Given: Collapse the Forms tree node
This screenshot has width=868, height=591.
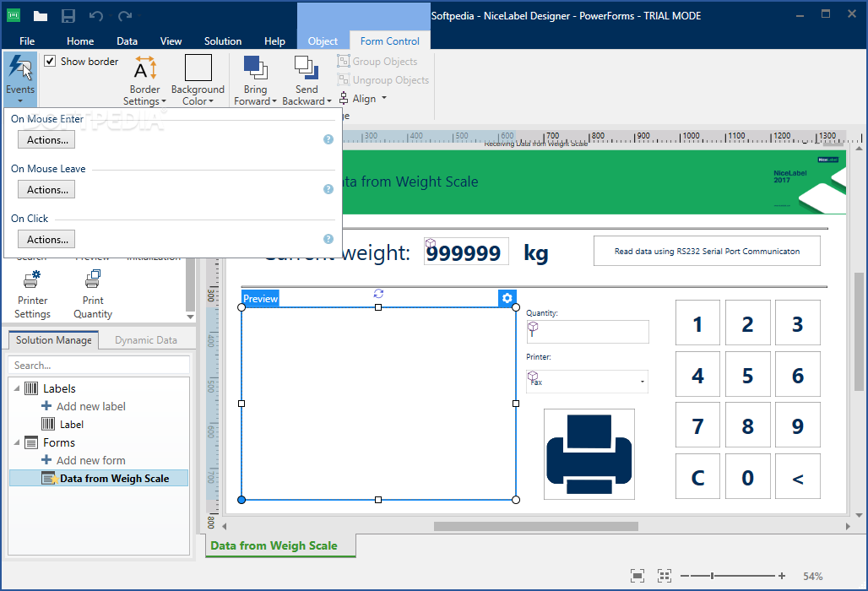Looking at the screenshot, I should (17, 442).
